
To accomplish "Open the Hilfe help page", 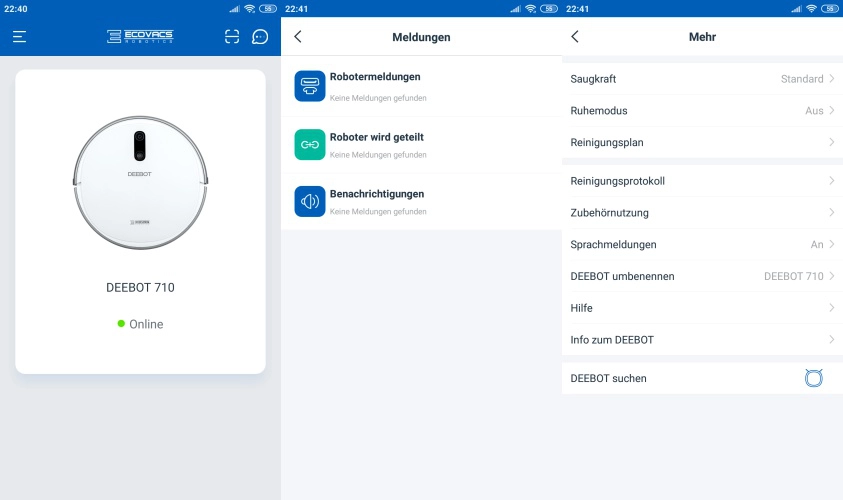I will tap(702, 308).
